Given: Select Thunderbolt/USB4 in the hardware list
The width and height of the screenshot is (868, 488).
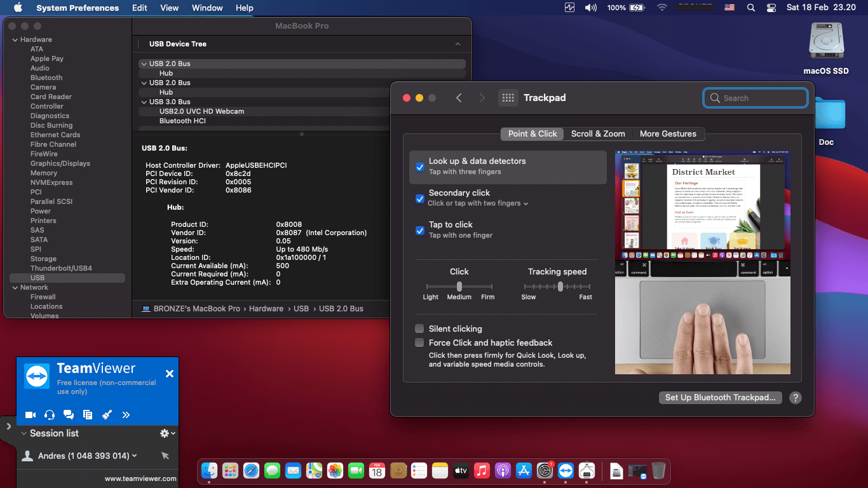Looking at the screenshot, I should (x=61, y=268).
